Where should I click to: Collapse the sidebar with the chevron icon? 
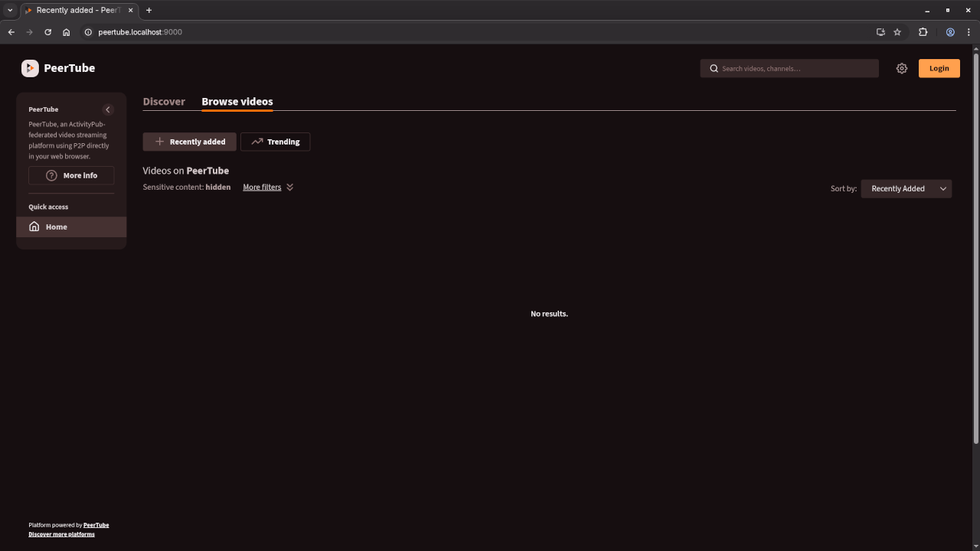(108, 109)
